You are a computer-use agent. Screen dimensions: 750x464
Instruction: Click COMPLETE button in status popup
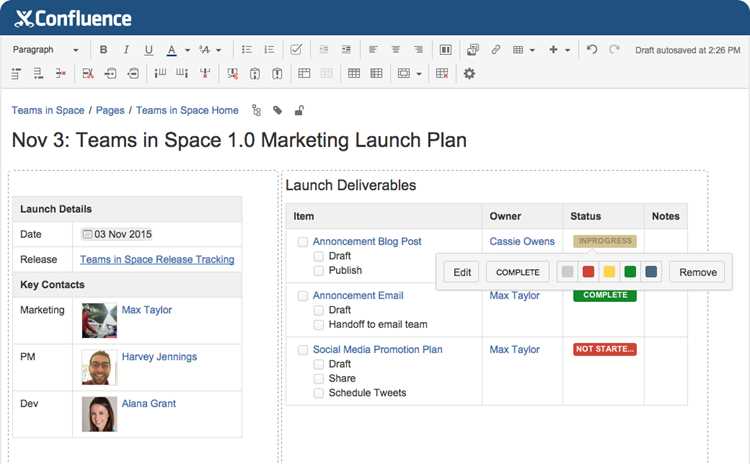click(518, 272)
